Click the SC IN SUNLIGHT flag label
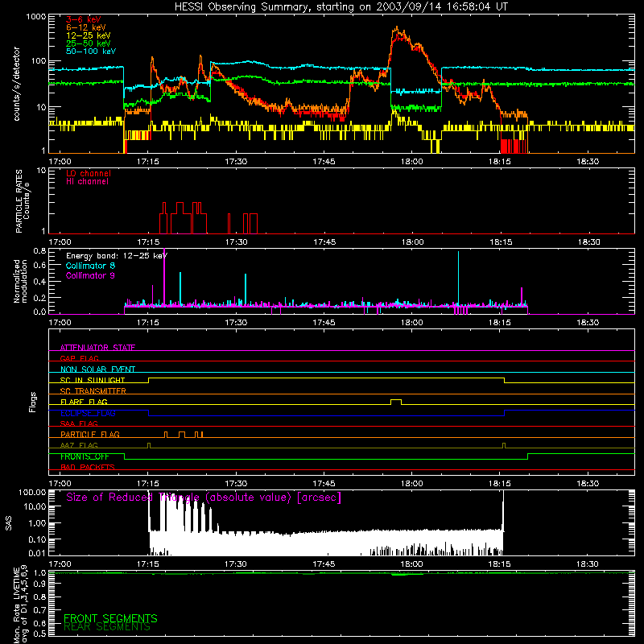 point(93,380)
